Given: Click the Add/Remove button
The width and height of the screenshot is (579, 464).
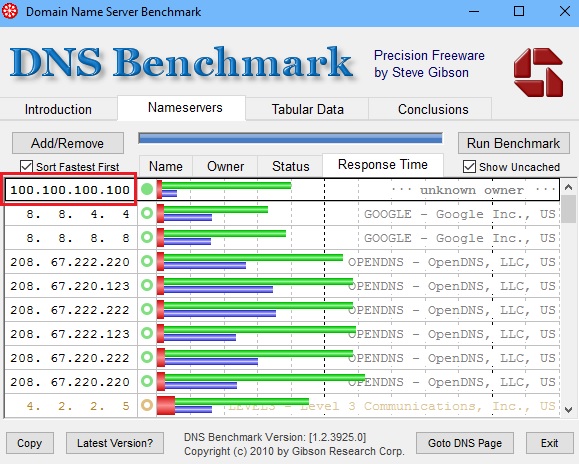Looking at the screenshot, I should [x=68, y=143].
